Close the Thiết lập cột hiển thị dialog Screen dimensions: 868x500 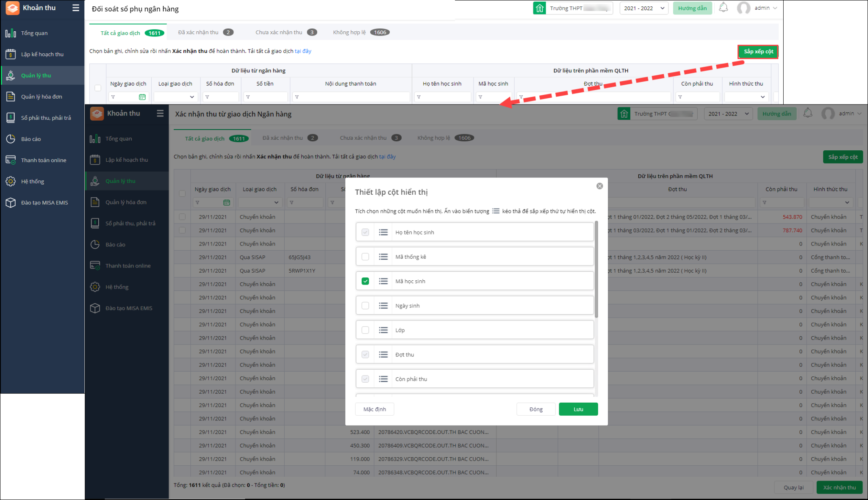[599, 186]
